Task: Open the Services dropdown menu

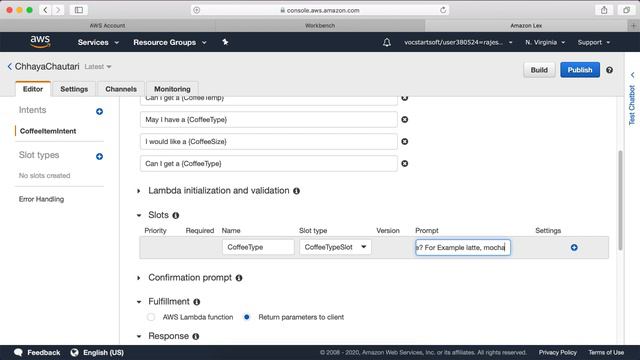Action: click(98, 42)
